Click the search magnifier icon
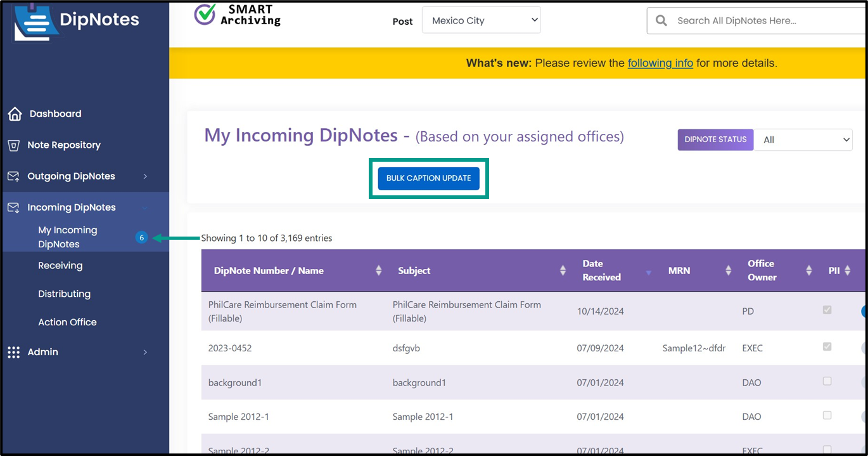868x456 pixels. pos(661,20)
